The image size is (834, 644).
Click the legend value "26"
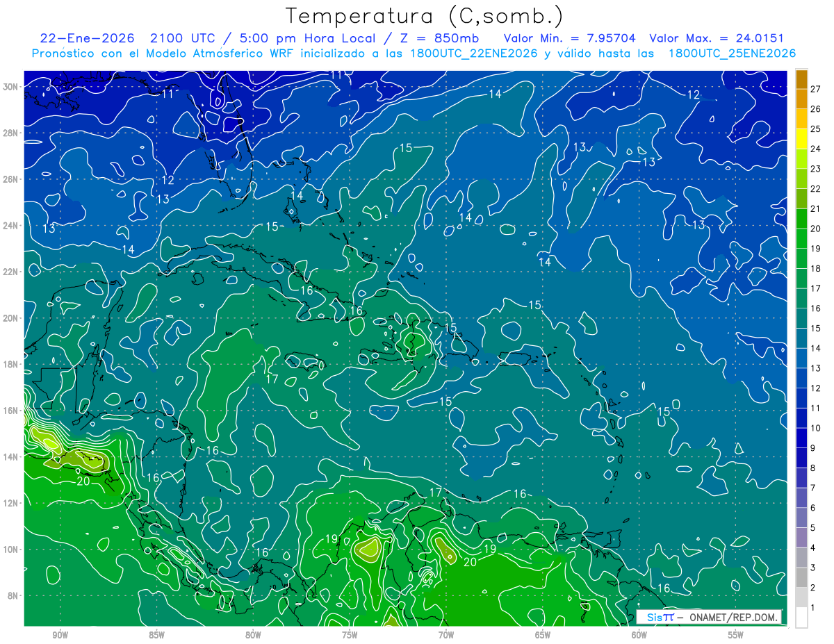816,108
